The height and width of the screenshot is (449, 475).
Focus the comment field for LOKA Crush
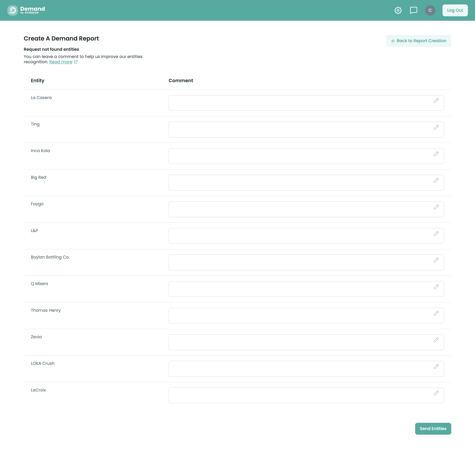tap(306, 369)
